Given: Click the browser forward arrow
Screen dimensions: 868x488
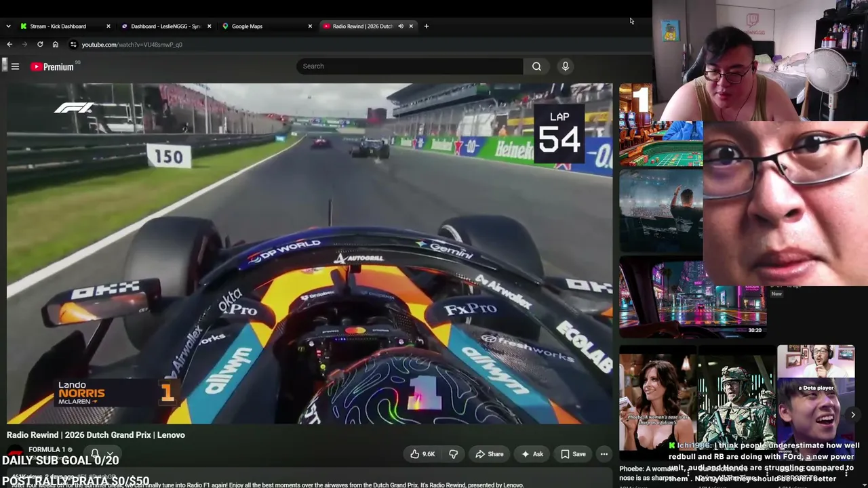Looking at the screenshot, I should click(24, 44).
